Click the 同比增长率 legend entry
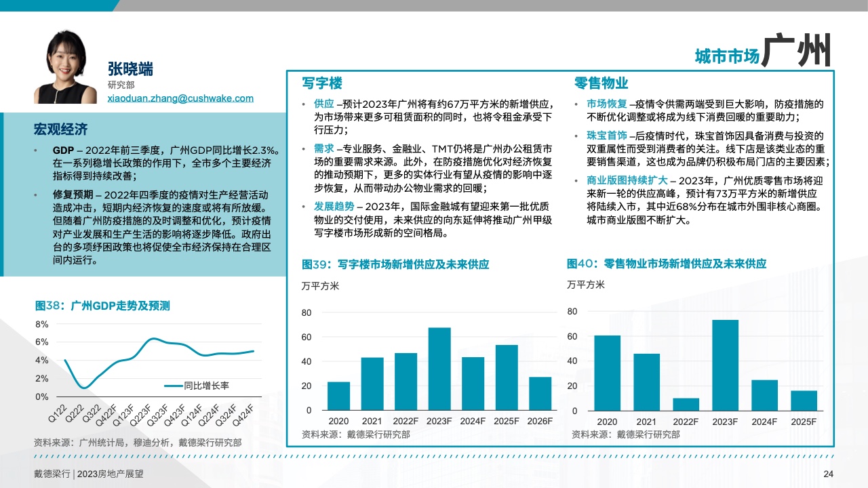Viewport: 868px width, 488px height. pos(197,386)
